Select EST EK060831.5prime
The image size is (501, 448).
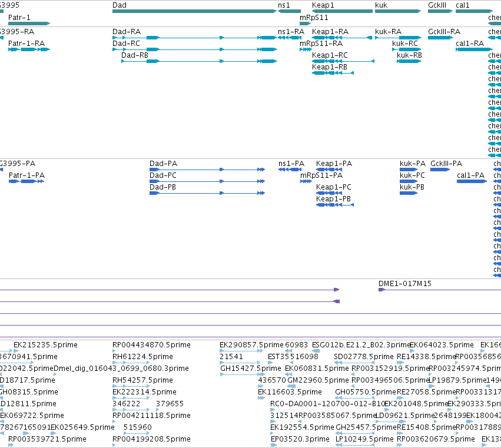pos(317,369)
